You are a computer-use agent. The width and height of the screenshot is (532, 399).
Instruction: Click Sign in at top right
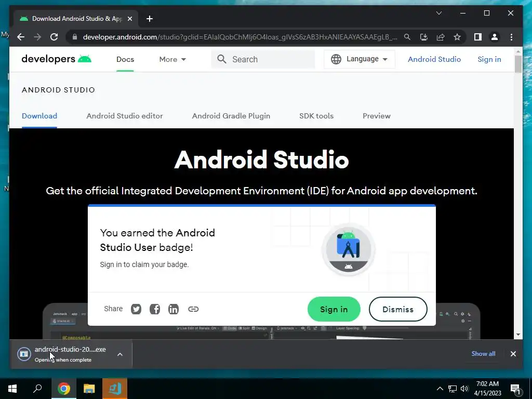click(489, 59)
